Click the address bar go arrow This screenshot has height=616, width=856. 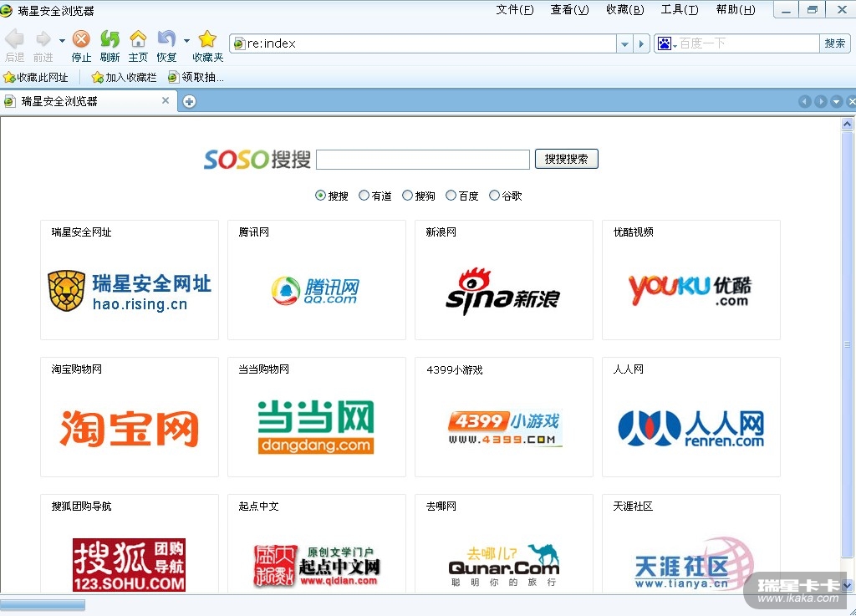tap(641, 43)
